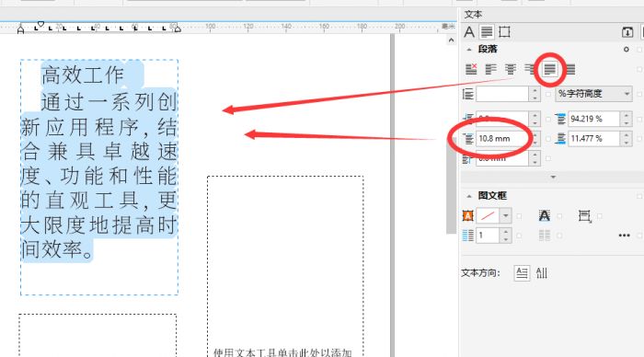
Task: Apply center alignment to the paragraph
Action: click(x=511, y=69)
